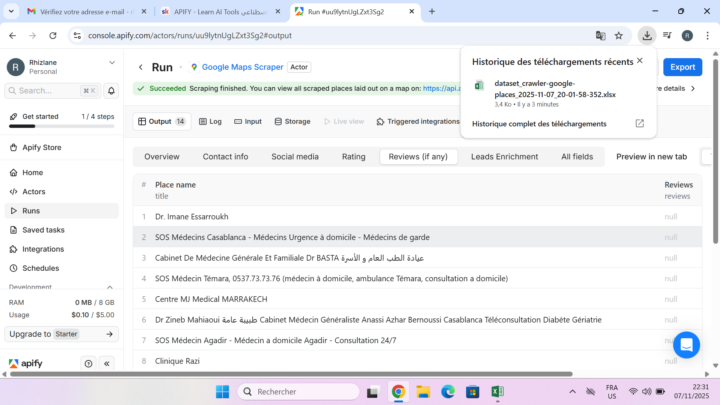Open Excel from the Windows taskbar
The height and width of the screenshot is (405, 720).
(x=497, y=391)
